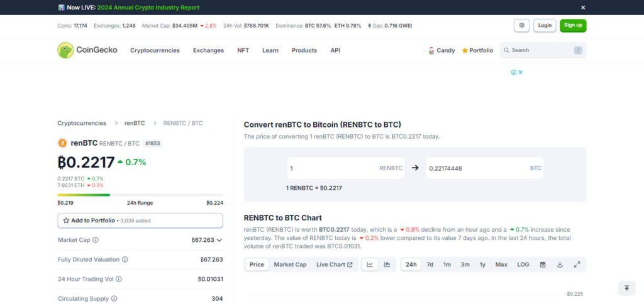644x304 pixels.
Task: Open Candy rewards
Action: [x=441, y=50]
